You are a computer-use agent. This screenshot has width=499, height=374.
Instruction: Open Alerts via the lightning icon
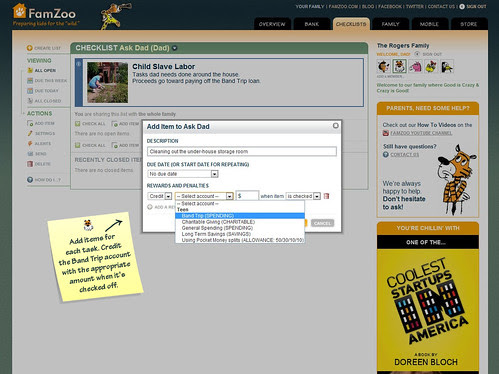tap(30, 143)
